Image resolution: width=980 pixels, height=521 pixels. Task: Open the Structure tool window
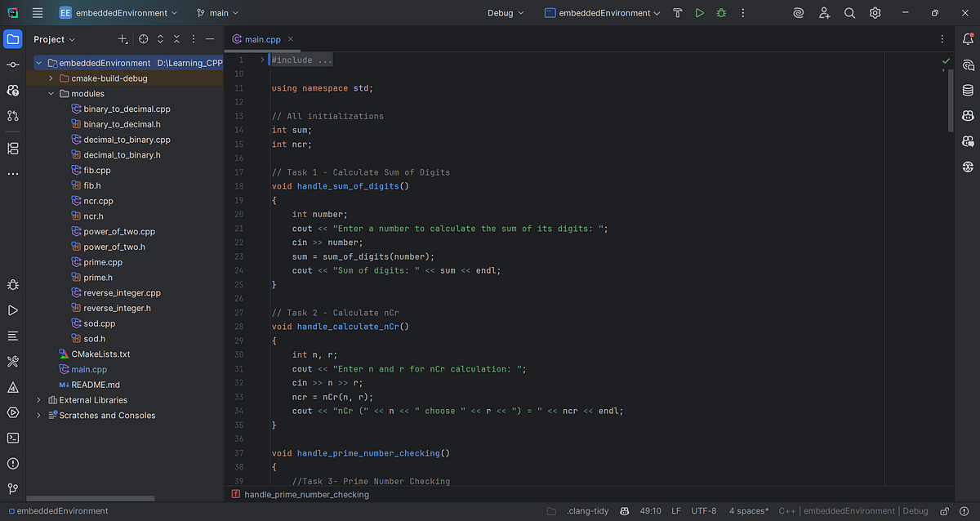pyautogui.click(x=12, y=149)
